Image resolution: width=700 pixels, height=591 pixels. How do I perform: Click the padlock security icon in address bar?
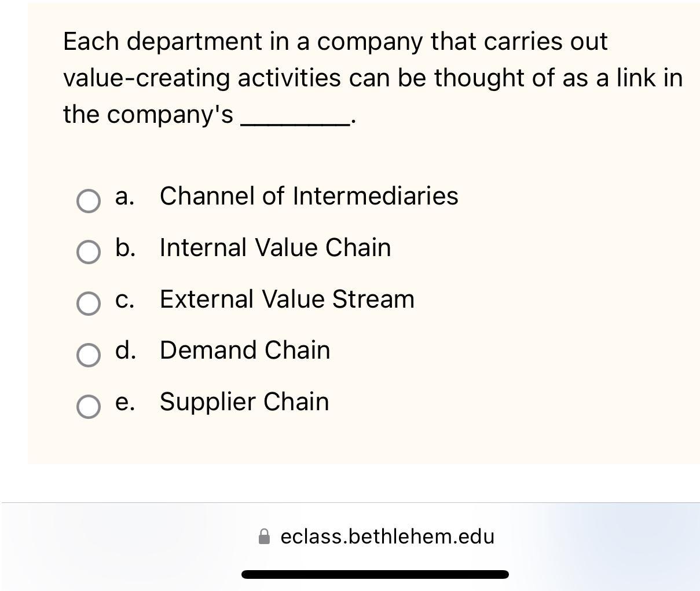(x=264, y=537)
